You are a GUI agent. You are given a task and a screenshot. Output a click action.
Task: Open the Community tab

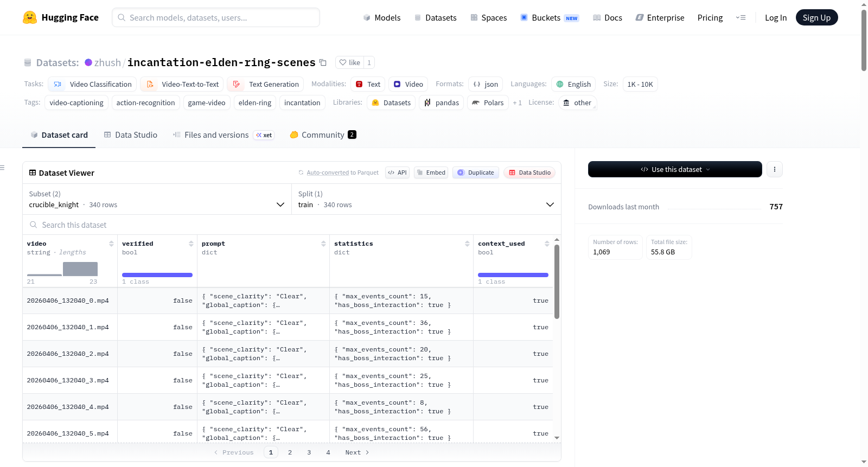tap(323, 135)
